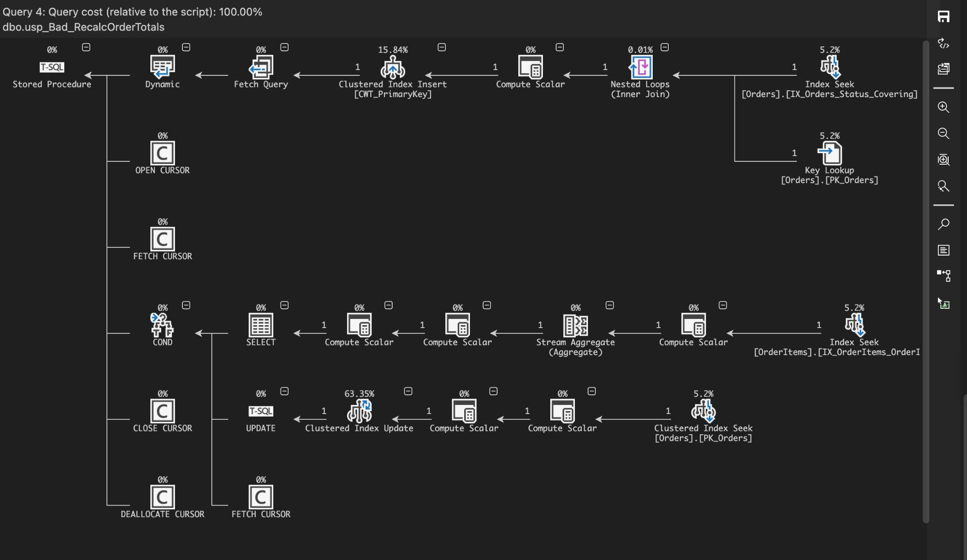Screen dimensions: 967x560
Task: Zoom in on the execution plan
Action: point(944,107)
